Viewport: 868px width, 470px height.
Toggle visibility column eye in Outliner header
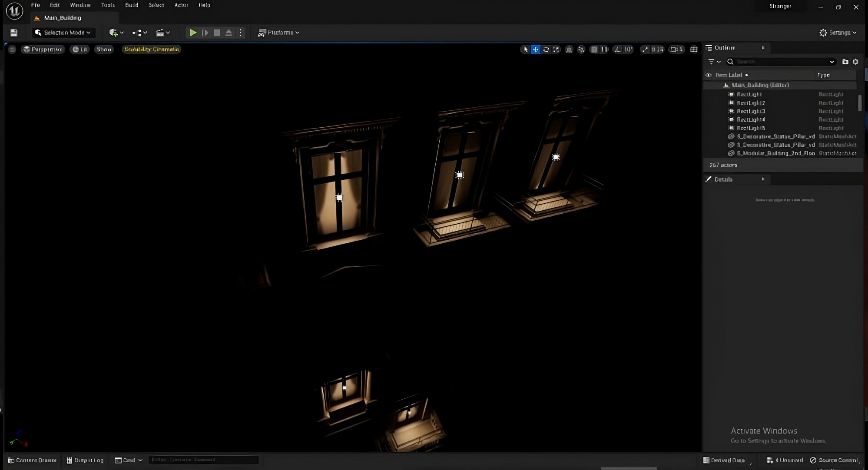click(x=709, y=75)
